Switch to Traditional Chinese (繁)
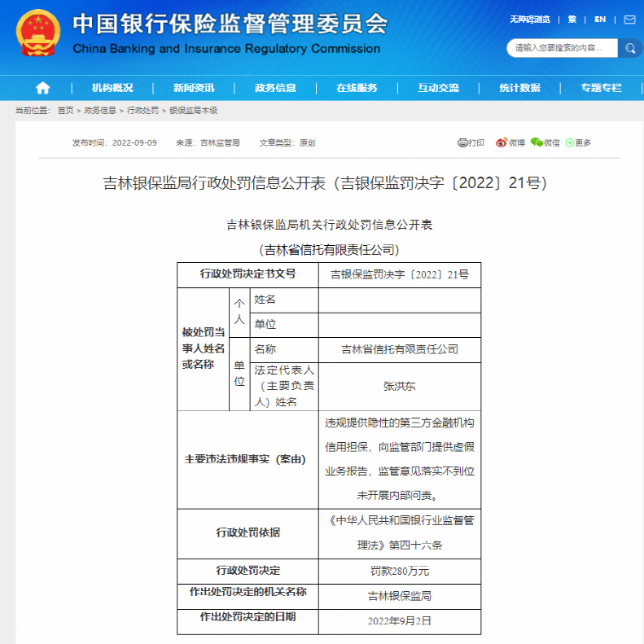The width and height of the screenshot is (644, 644). [572, 19]
